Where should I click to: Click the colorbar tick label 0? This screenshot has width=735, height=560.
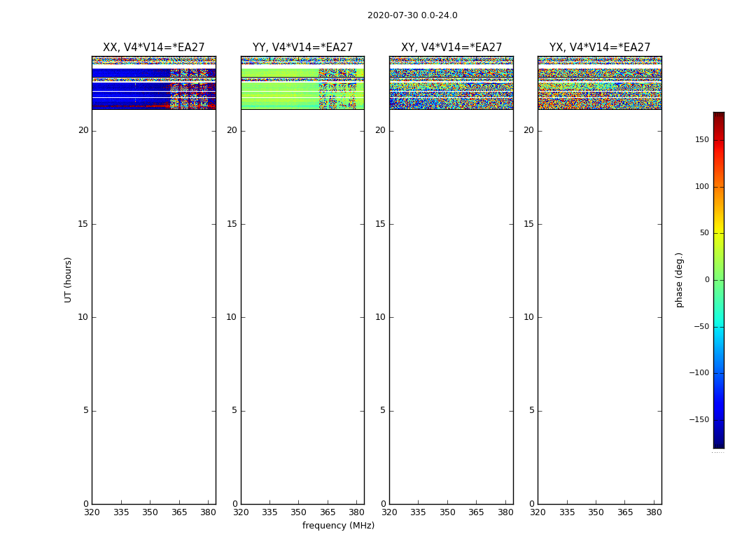click(x=706, y=280)
